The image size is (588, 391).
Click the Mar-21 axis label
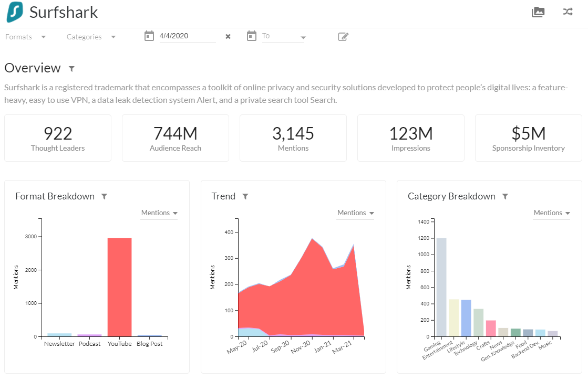click(343, 347)
